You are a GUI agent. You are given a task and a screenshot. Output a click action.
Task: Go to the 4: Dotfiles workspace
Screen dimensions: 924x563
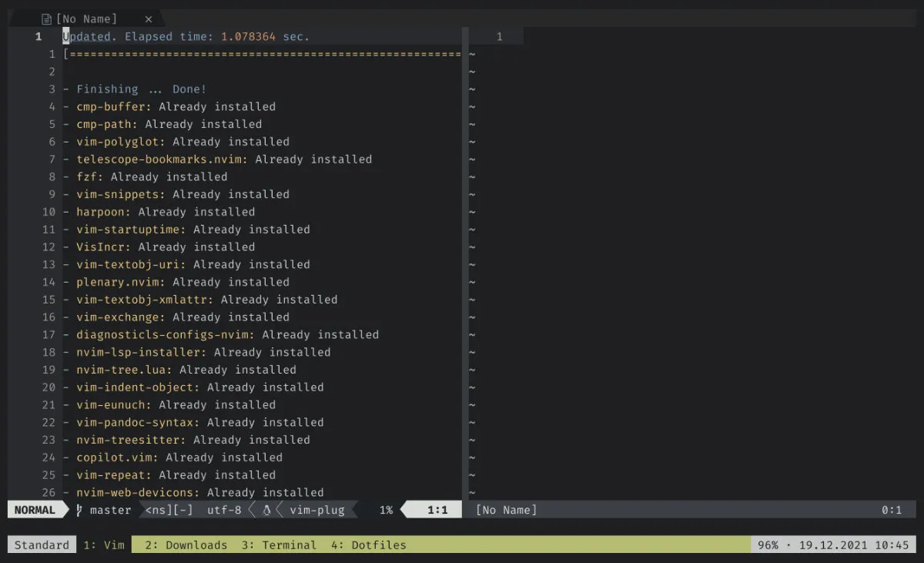coord(368,545)
